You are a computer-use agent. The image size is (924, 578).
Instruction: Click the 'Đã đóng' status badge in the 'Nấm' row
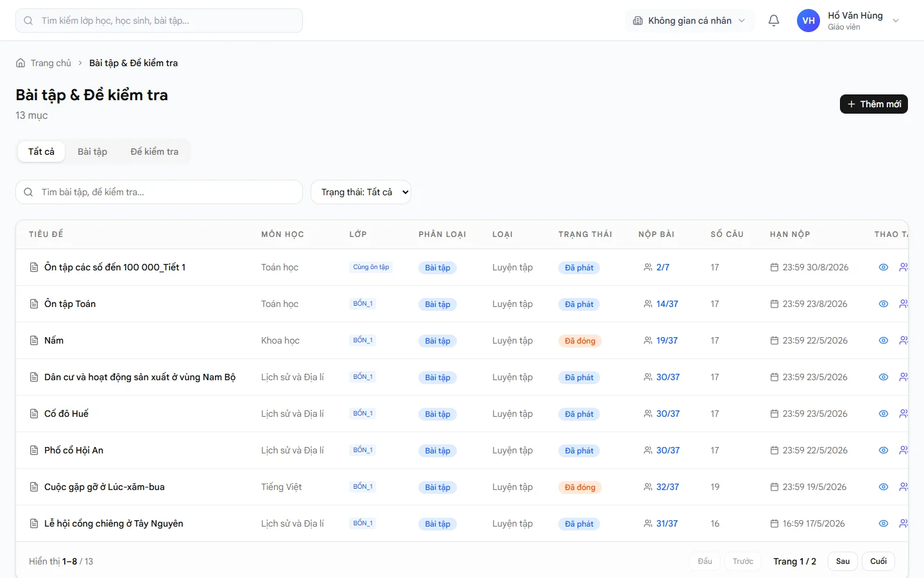[x=580, y=341]
